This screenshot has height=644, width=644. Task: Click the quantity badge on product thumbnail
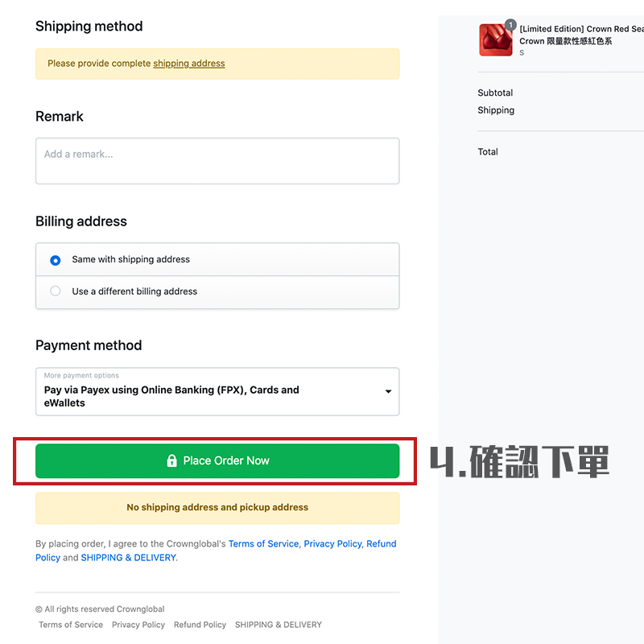(x=510, y=25)
